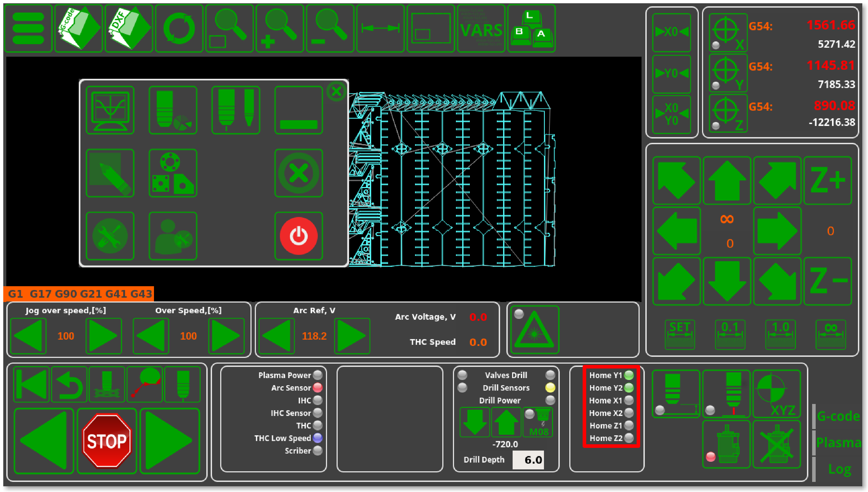Click the red power shutdown icon
868x492 pixels.
pos(299,236)
